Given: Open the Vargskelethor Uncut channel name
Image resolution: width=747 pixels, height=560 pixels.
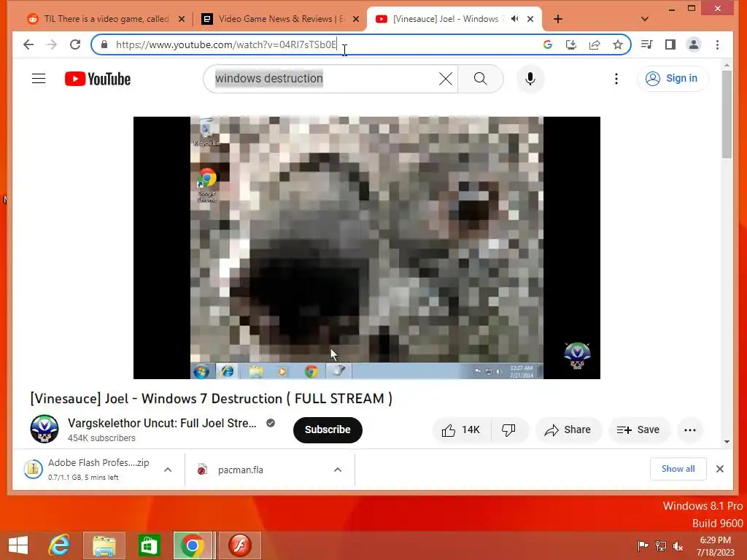Looking at the screenshot, I should (162, 423).
